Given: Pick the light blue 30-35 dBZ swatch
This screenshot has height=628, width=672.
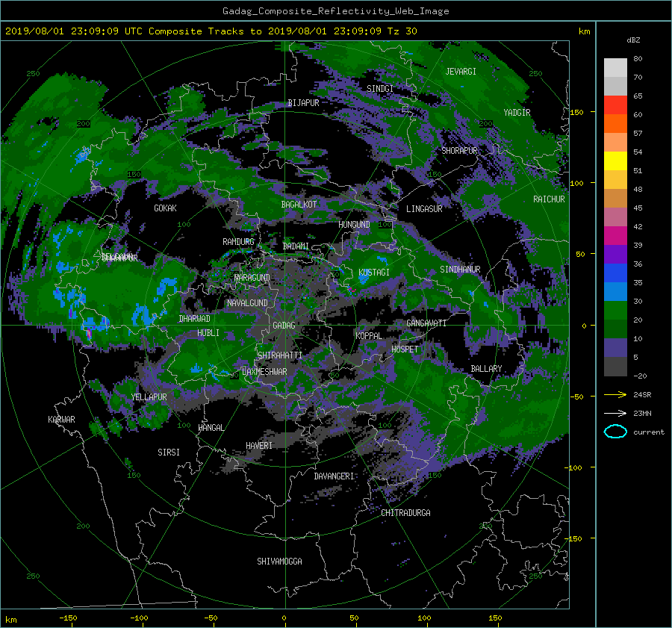Looking at the screenshot, I should (615, 292).
